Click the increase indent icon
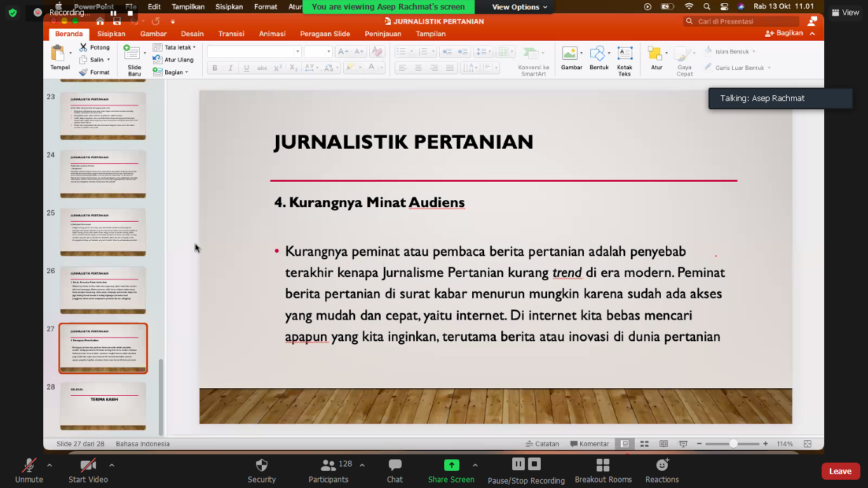 click(463, 51)
